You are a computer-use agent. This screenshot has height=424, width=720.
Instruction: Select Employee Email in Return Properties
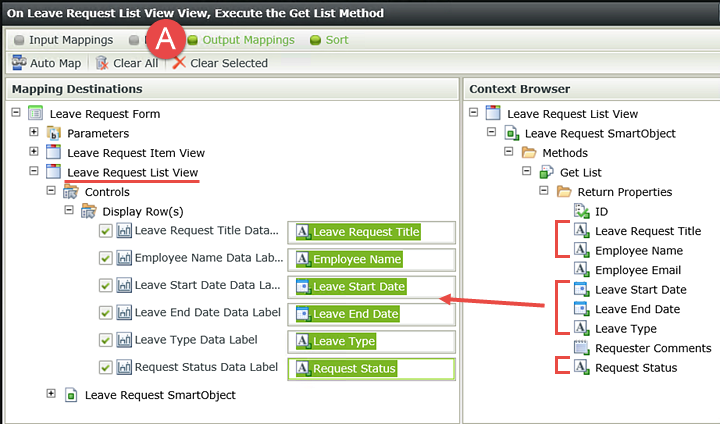pos(638,270)
